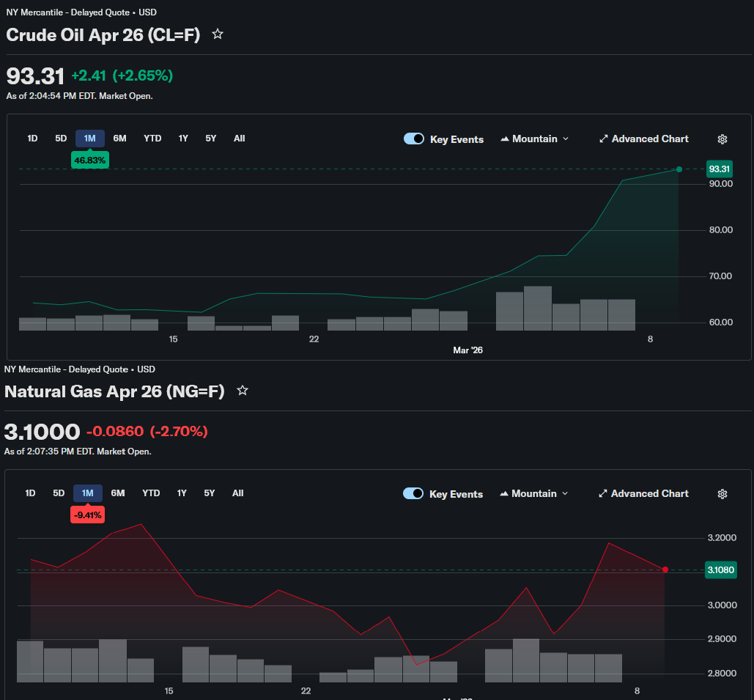Select All range on Natural Gas chart
754x700 pixels.
tap(237, 493)
